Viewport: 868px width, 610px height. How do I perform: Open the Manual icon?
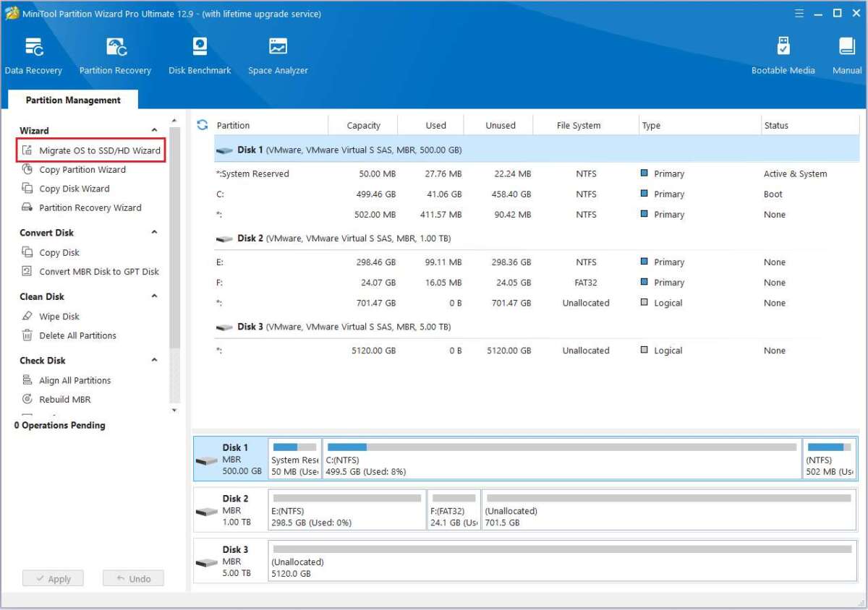tap(847, 48)
